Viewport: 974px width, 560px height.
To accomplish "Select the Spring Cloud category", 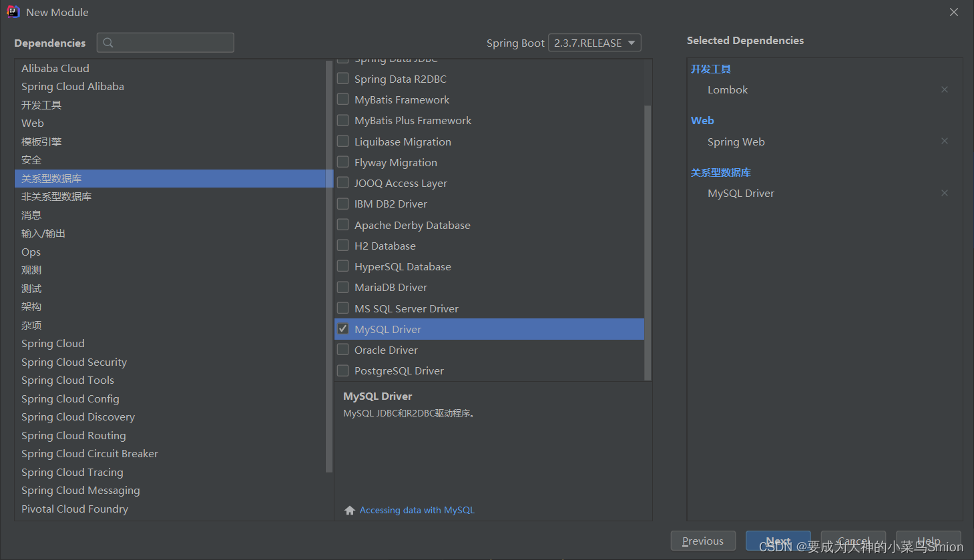I will (170, 343).
